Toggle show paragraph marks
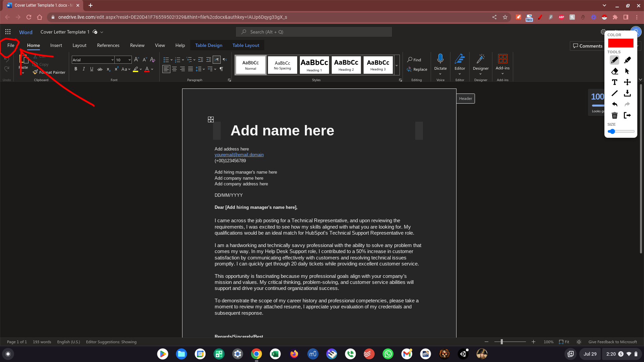644x362 pixels. 221,69
